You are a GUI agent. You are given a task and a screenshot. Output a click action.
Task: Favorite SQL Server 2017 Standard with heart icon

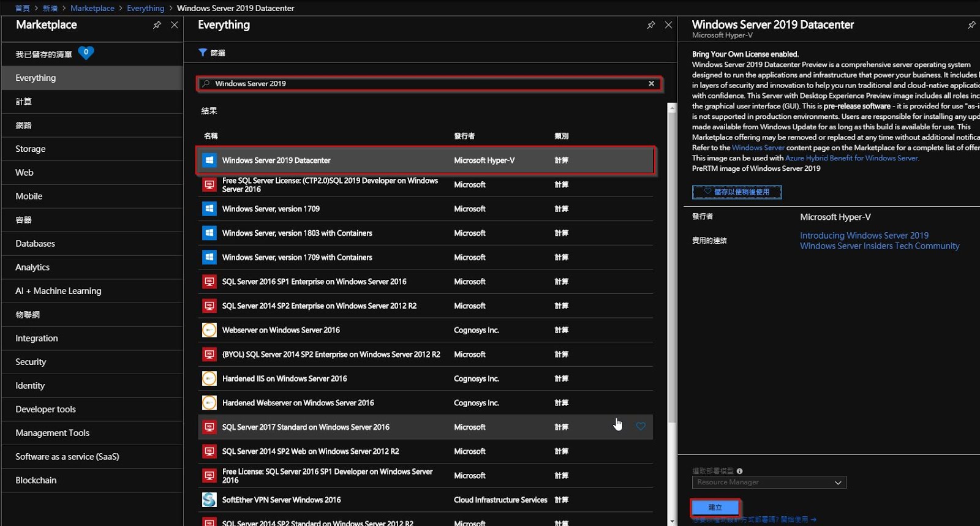click(x=641, y=426)
